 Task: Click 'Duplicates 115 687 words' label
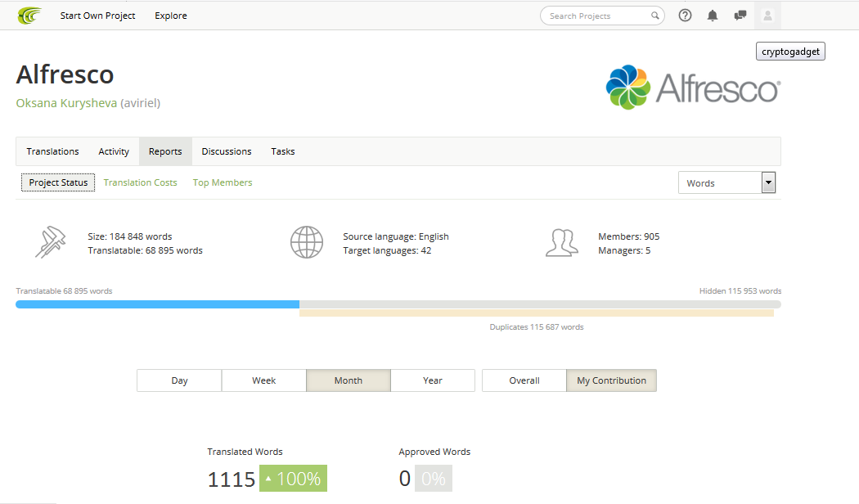537,326
